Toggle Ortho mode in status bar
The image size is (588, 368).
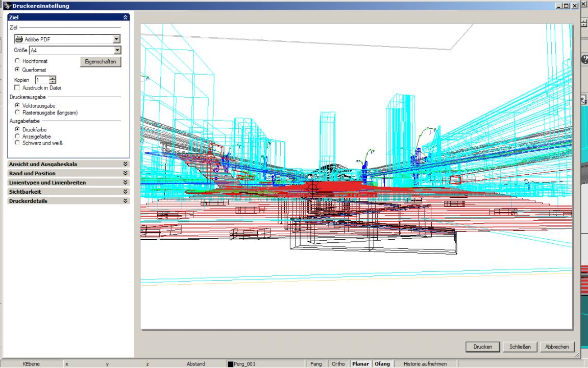click(338, 364)
